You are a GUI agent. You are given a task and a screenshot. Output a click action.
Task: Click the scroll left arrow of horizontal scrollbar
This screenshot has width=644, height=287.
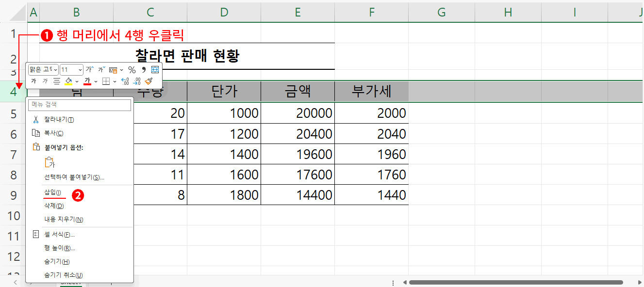[404, 282]
